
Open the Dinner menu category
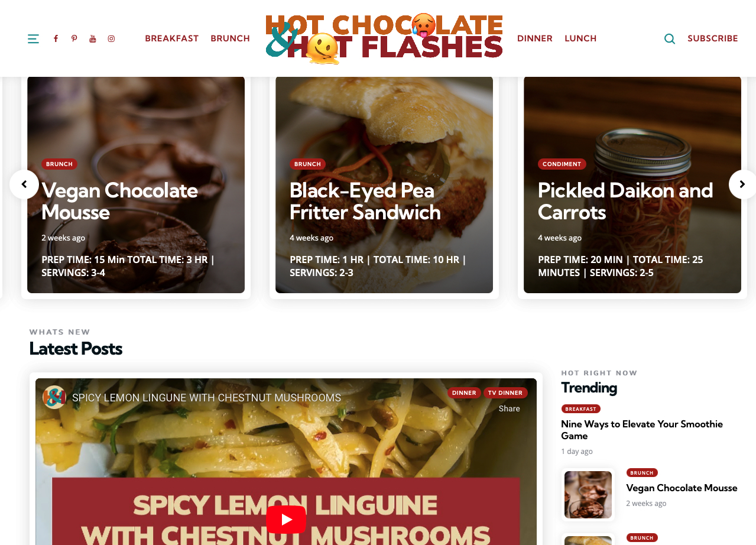(x=535, y=38)
